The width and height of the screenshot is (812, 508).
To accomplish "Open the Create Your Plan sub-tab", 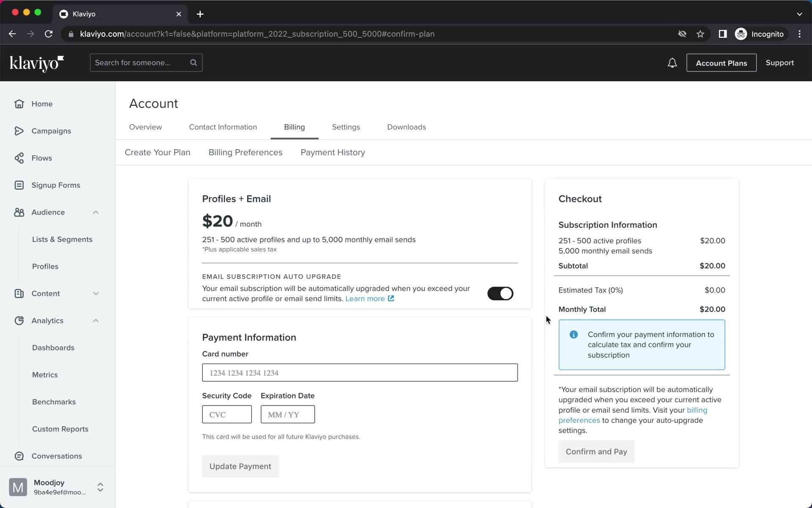I will [157, 152].
